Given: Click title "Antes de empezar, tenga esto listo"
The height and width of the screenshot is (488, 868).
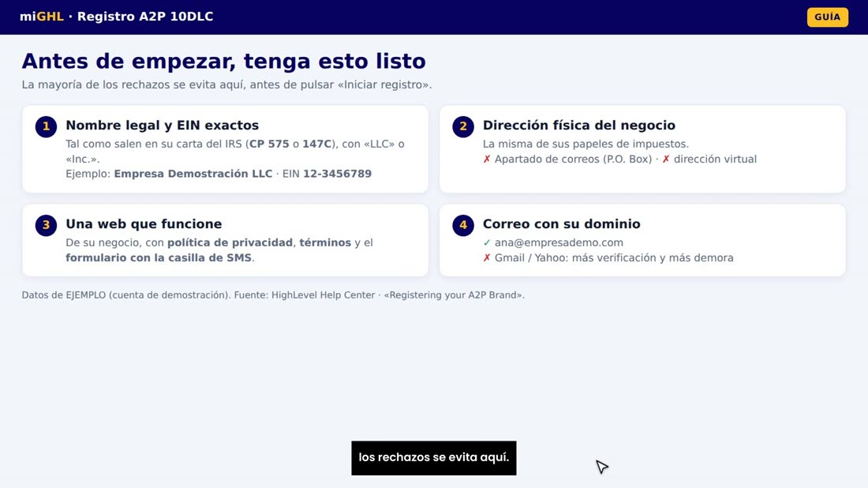Looking at the screenshot, I should pos(223,61).
